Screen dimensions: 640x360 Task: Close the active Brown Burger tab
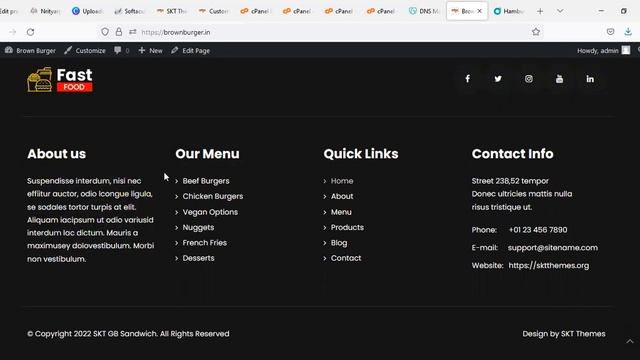pos(480,11)
